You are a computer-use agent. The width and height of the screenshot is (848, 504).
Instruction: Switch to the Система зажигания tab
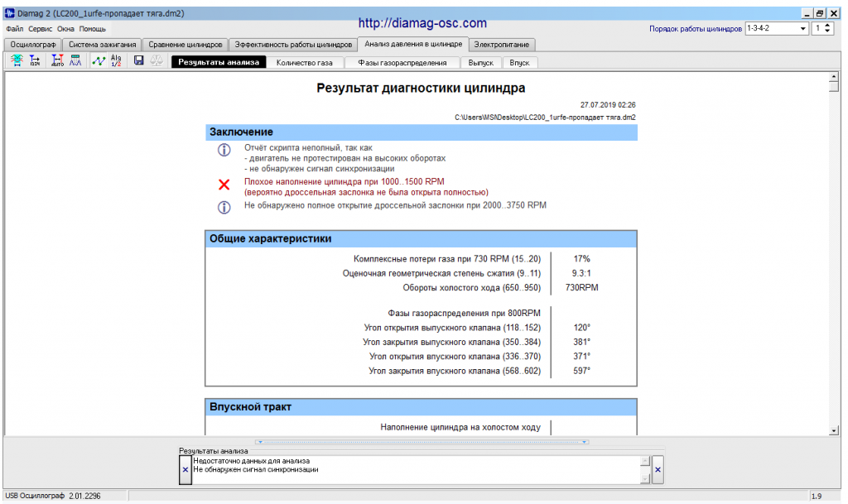pos(102,45)
